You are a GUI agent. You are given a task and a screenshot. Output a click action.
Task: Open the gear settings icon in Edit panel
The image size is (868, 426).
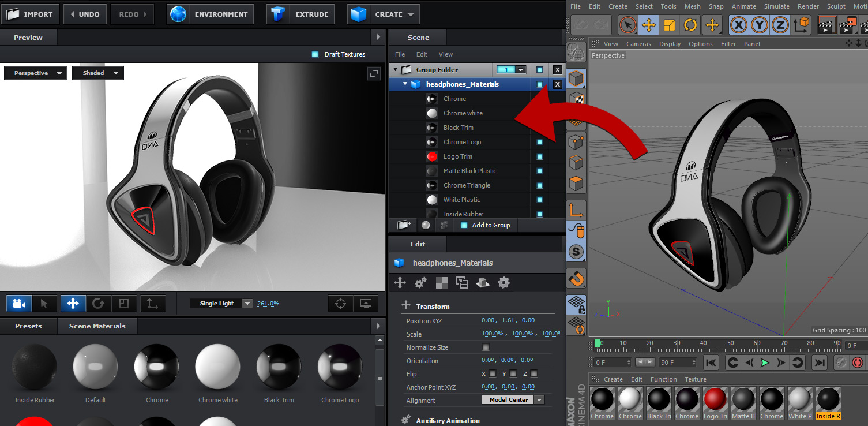coord(504,283)
